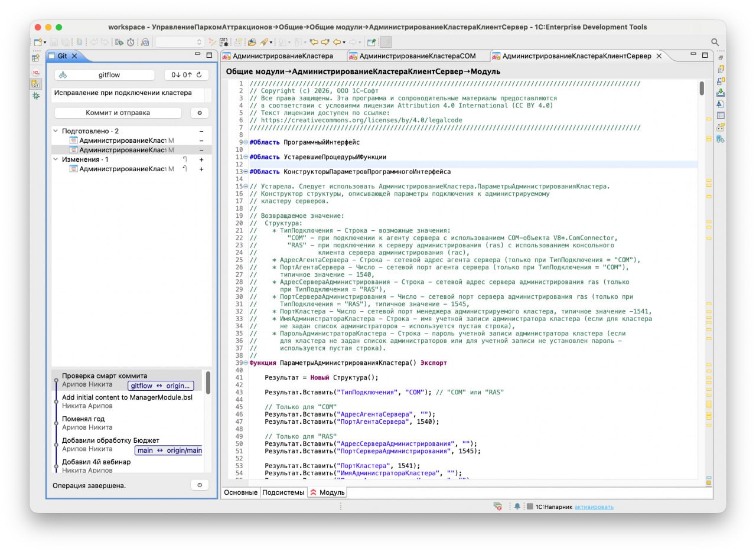The image size is (756, 552).
Task: Open the Основные bottom tab
Action: (241, 492)
